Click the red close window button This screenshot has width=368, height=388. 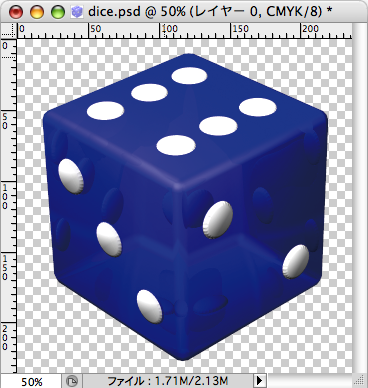click(16, 12)
